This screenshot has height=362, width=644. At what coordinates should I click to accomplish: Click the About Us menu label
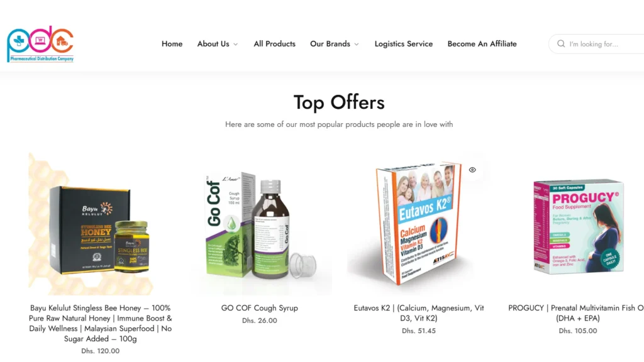213,44
